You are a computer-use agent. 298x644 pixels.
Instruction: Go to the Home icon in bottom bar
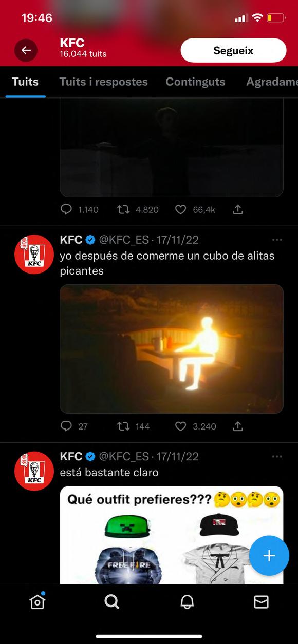point(38,601)
